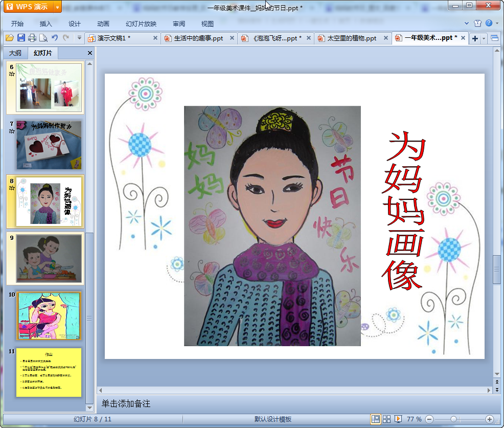Close the 一年级美术...ppt tab

463,38
